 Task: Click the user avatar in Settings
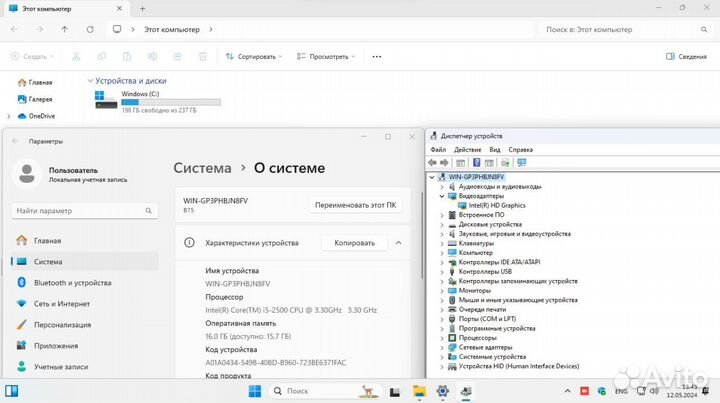[x=27, y=174]
